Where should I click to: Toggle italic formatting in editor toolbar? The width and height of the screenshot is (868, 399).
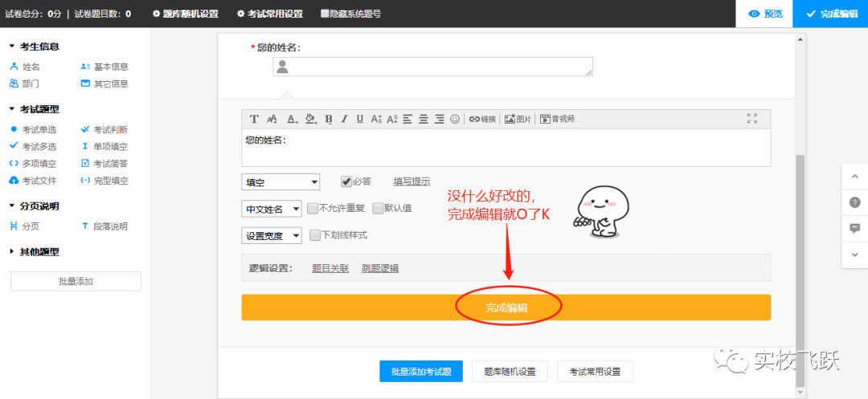[344, 119]
